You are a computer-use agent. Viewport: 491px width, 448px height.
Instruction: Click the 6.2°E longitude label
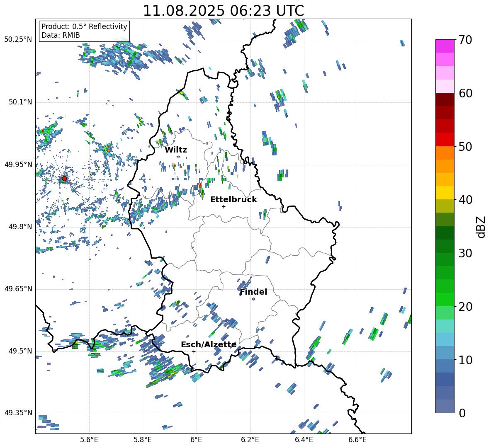(x=250, y=440)
